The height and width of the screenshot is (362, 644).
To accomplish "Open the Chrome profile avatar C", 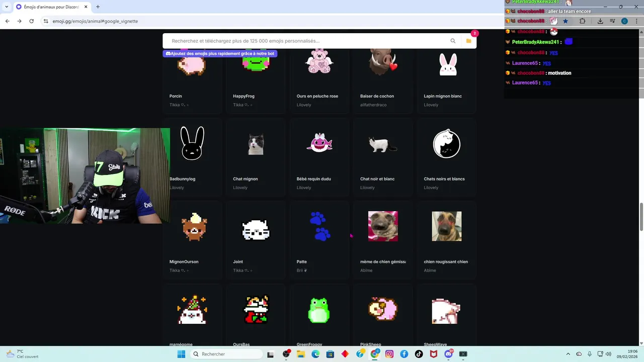I will [624, 21].
